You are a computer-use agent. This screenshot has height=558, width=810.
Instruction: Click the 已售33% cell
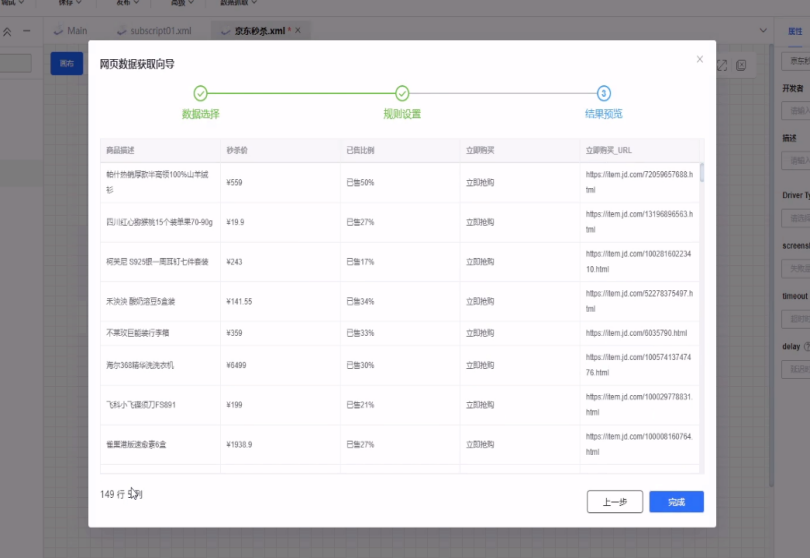coord(400,333)
